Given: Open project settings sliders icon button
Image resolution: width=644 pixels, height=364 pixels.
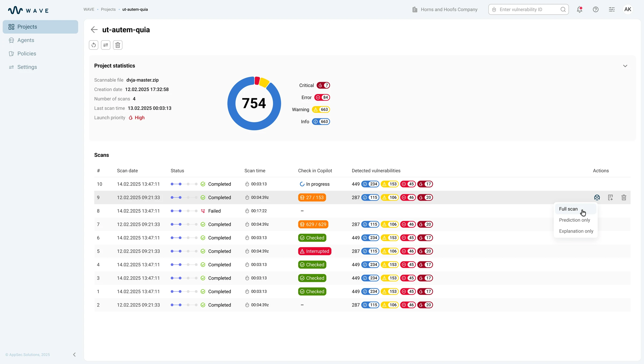Looking at the screenshot, I should click(x=106, y=45).
